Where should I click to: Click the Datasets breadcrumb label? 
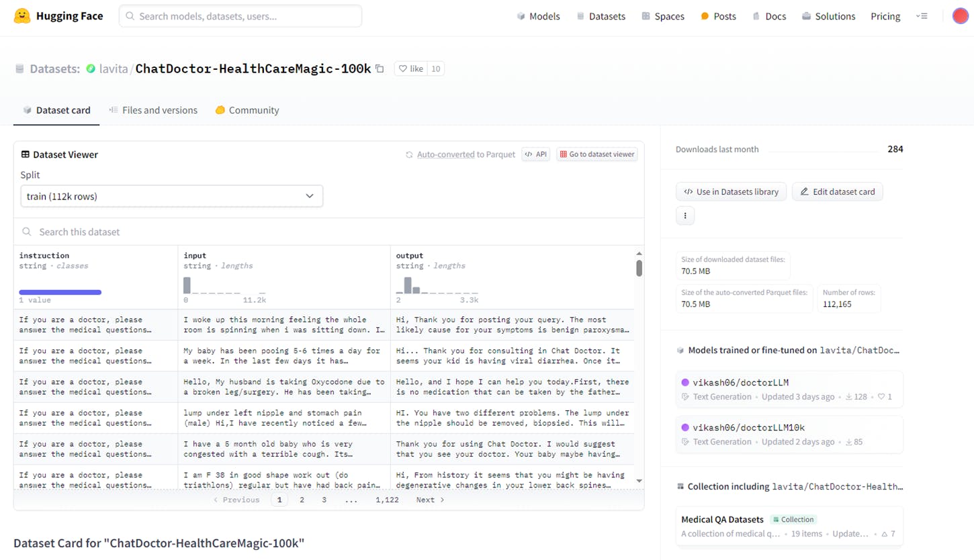(54, 68)
